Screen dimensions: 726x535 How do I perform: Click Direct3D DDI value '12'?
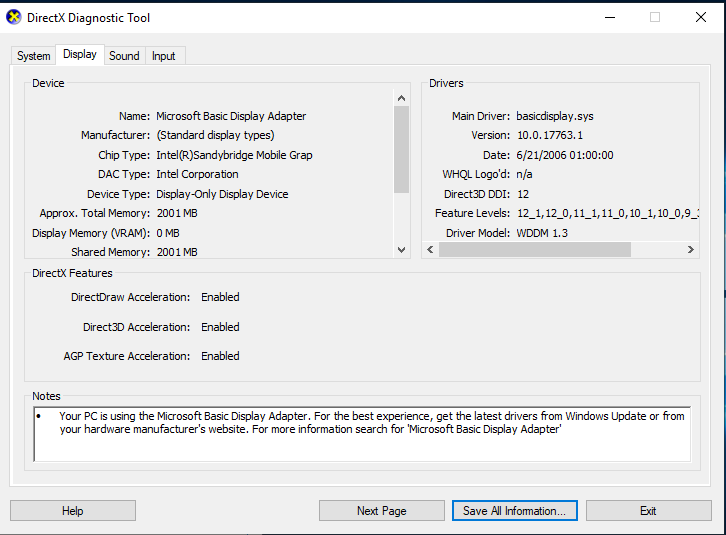(523, 194)
